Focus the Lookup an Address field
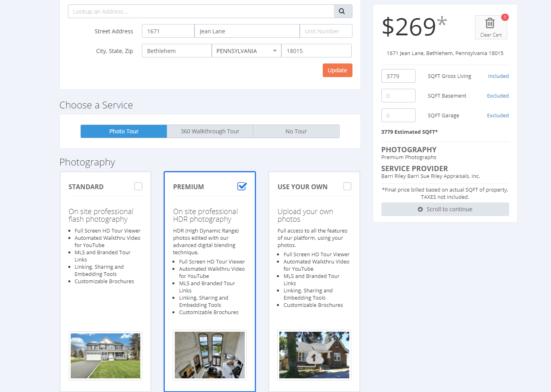The image size is (551, 392). tap(201, 11)
